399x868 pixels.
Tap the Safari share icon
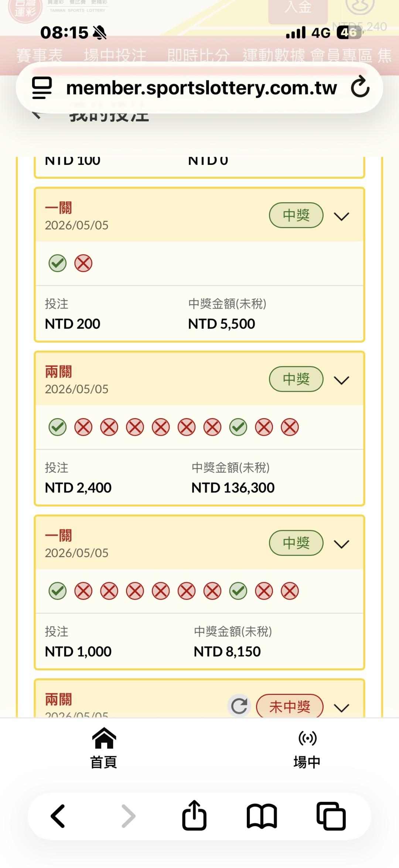[194, 816]
